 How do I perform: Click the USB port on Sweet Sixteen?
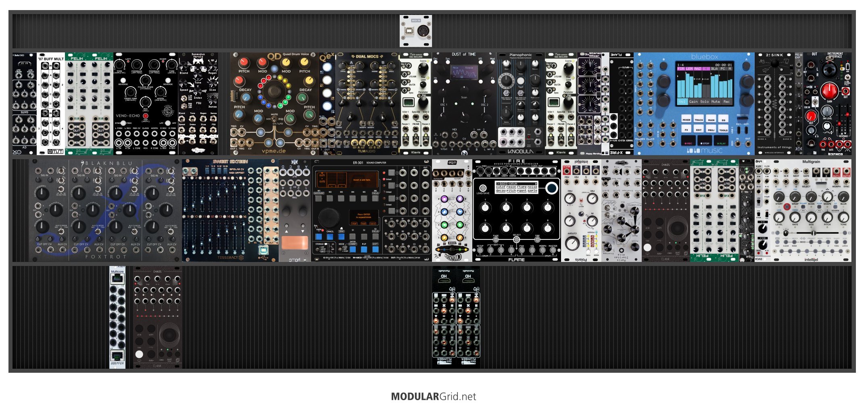(263, 249)
